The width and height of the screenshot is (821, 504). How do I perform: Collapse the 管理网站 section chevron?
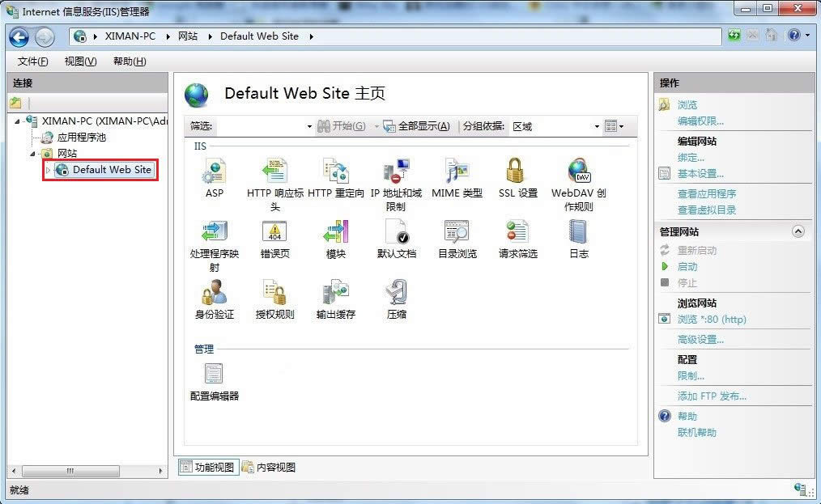point(799,231)
